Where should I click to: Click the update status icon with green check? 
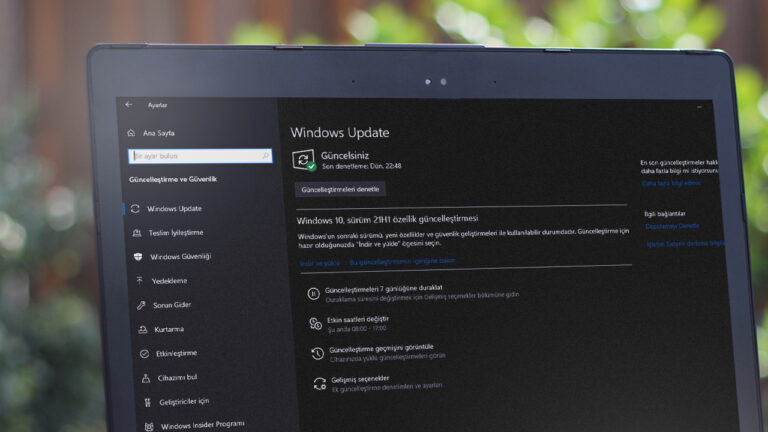(x=304, y=160)
